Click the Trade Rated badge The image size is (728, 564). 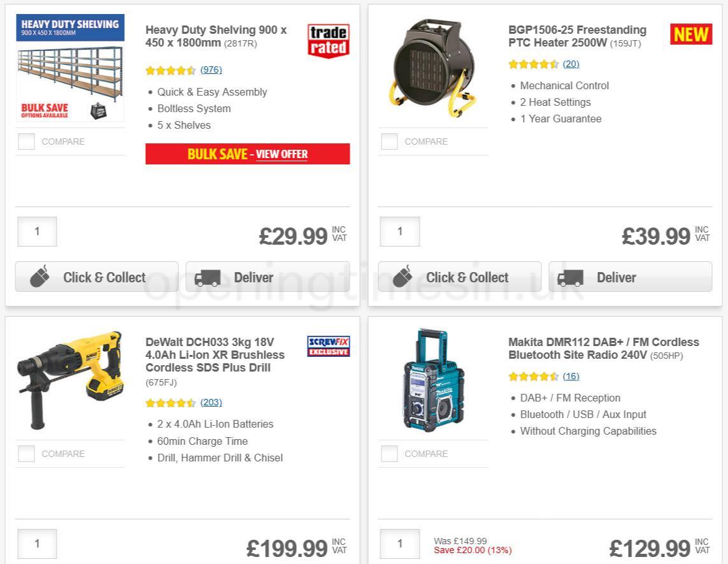coord(327,39)
